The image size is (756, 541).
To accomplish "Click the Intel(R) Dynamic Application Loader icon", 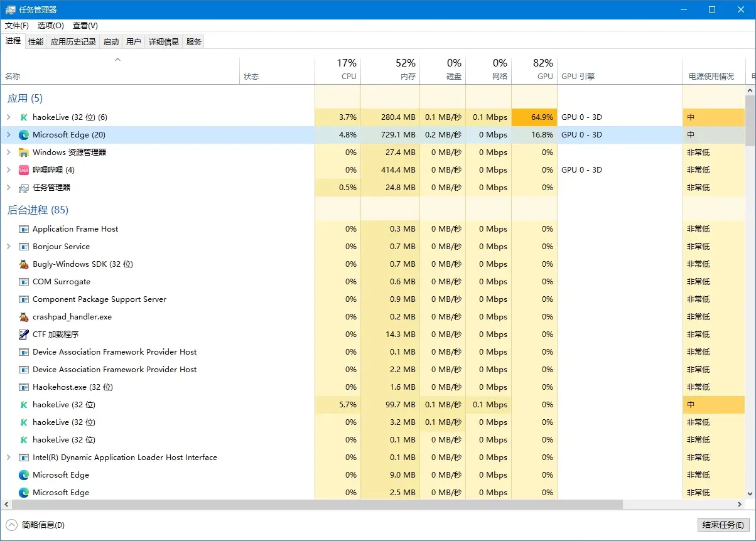I will 24,458.
